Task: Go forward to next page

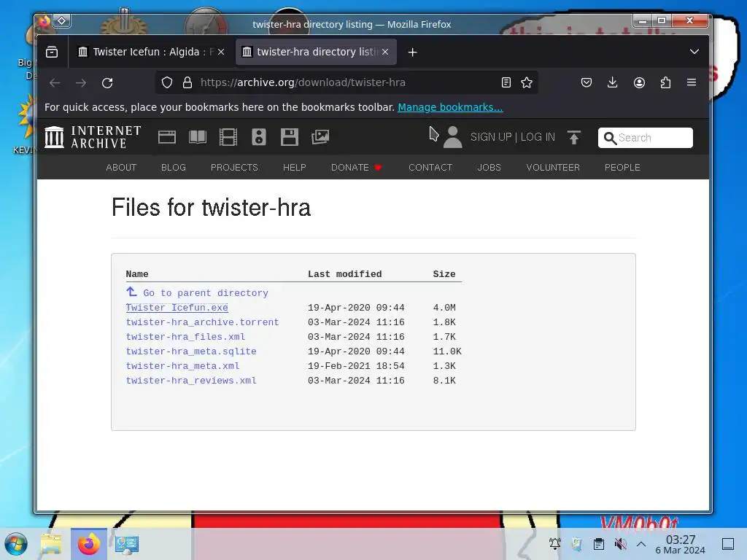Action: click(x=81, y=83)
